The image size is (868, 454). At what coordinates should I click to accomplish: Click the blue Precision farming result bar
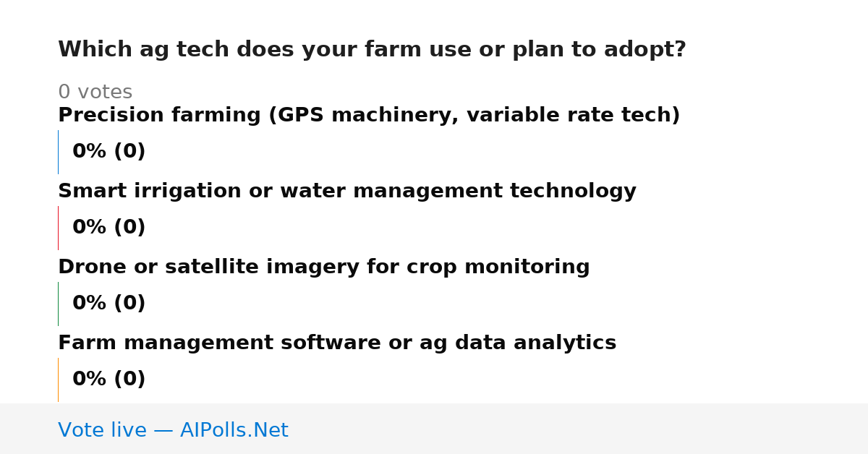[x=59, y=152]
